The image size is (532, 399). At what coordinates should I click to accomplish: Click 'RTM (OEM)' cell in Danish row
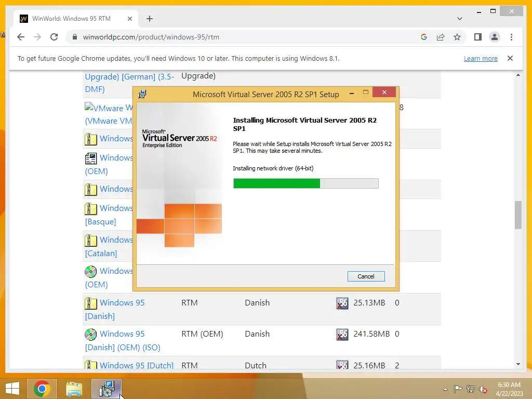(202, 334)
